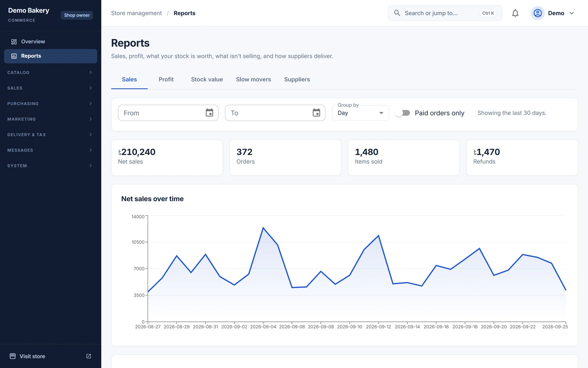The width and height of the screenshot is (588, 368).
Task: Open the Overview dashboard icon
Action: [14, 42]
